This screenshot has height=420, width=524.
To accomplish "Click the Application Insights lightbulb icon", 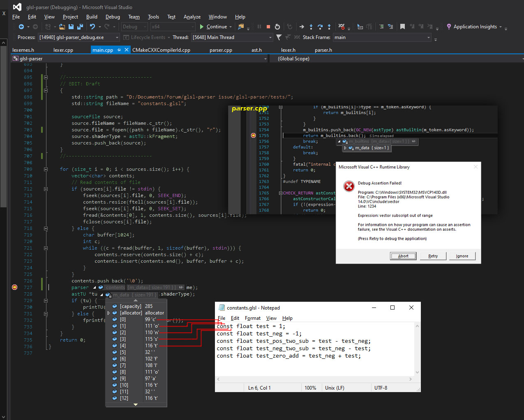I will coord(449,27).
